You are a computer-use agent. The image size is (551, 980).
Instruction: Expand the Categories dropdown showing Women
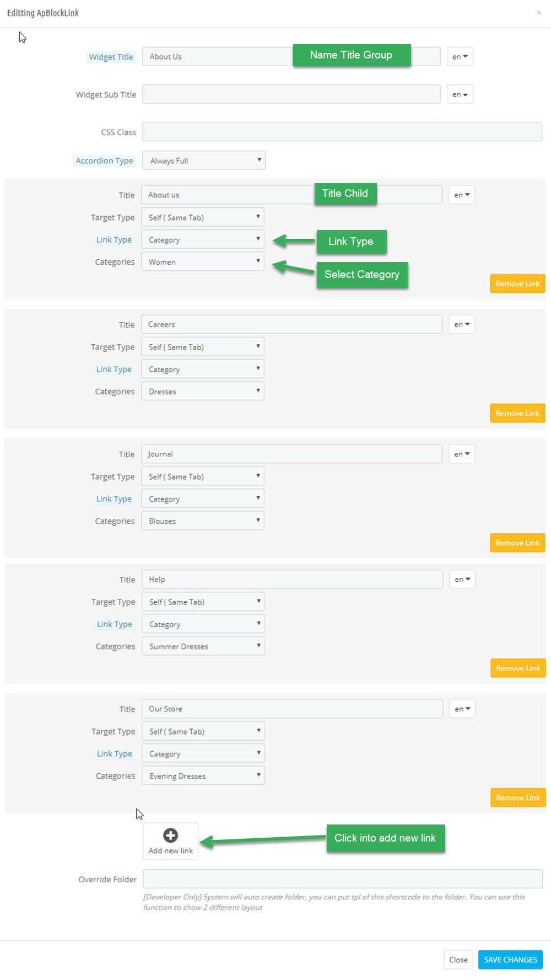[x=203, y=262]
